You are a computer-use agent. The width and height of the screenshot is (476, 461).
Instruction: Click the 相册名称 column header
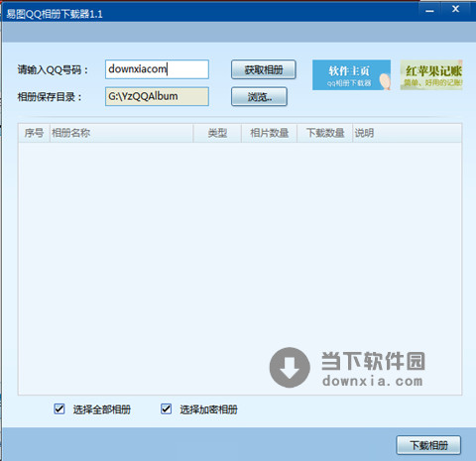121,133
